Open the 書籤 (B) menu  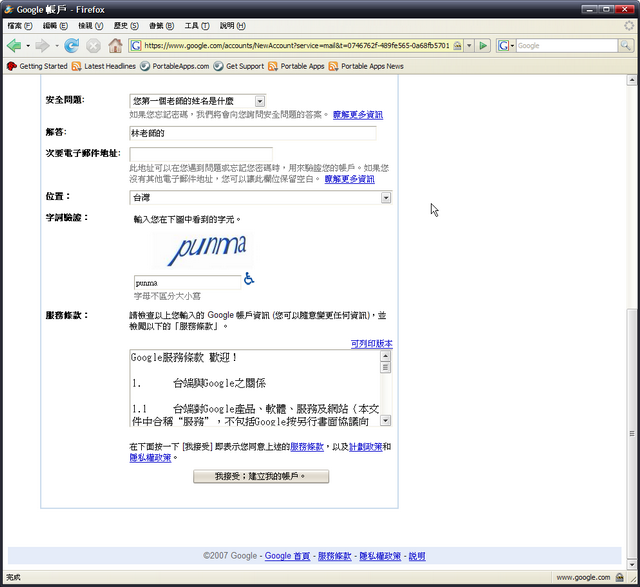pos(161,26)
